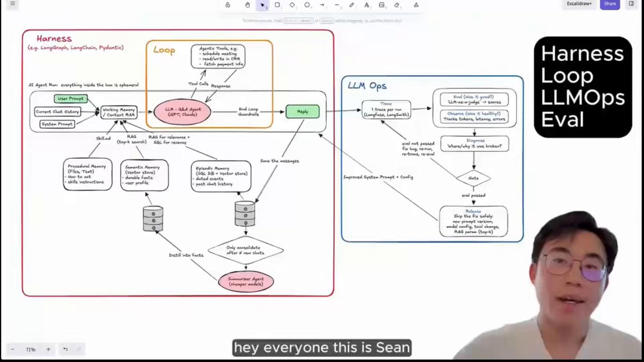
Task: Select the Observe (Was it healthy?) box
Action: tap(475, 116)
